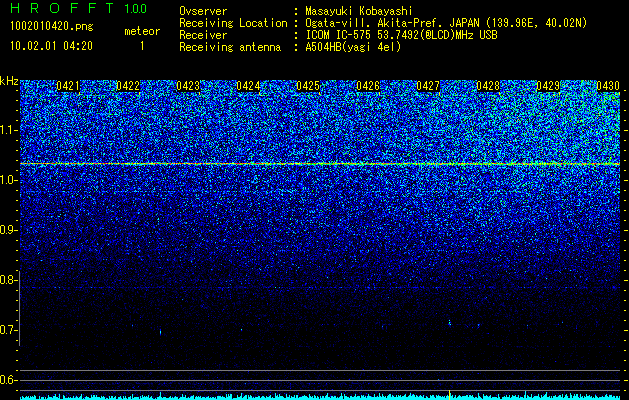Select the filename 1002010420.png
Screen dimensions: 629x400
click(52, 27)
